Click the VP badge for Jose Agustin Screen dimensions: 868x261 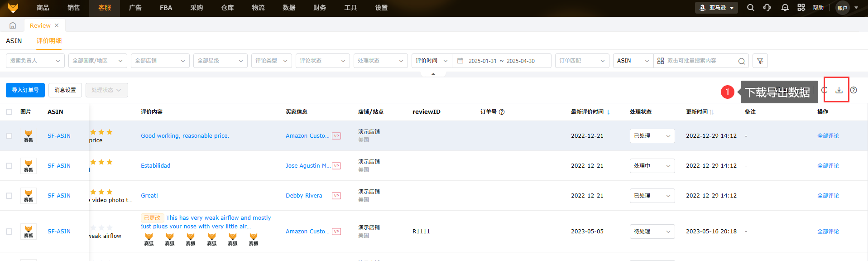coord(336,166)
